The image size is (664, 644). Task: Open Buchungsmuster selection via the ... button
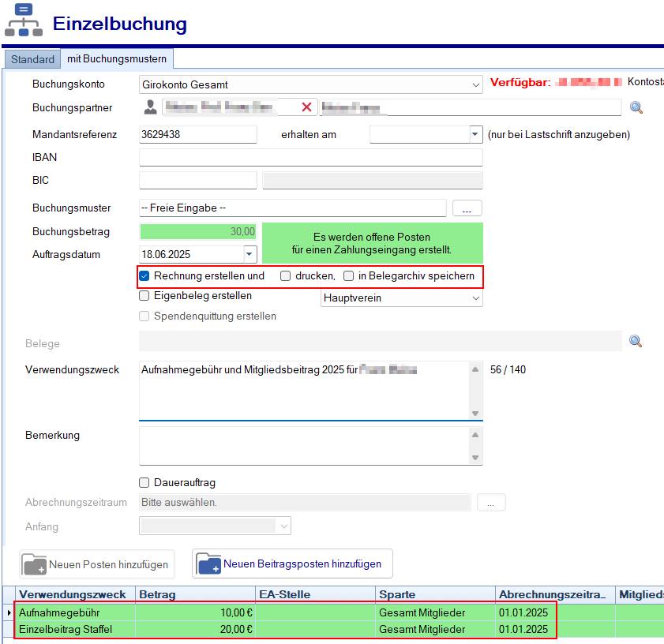point(467,208)
